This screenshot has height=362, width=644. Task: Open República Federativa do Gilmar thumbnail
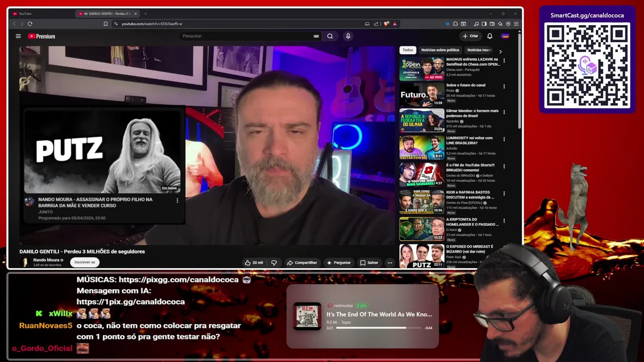point(422,121)
